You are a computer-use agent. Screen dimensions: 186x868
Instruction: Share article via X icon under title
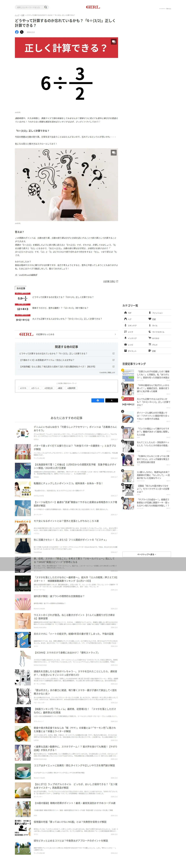(22, 32)
